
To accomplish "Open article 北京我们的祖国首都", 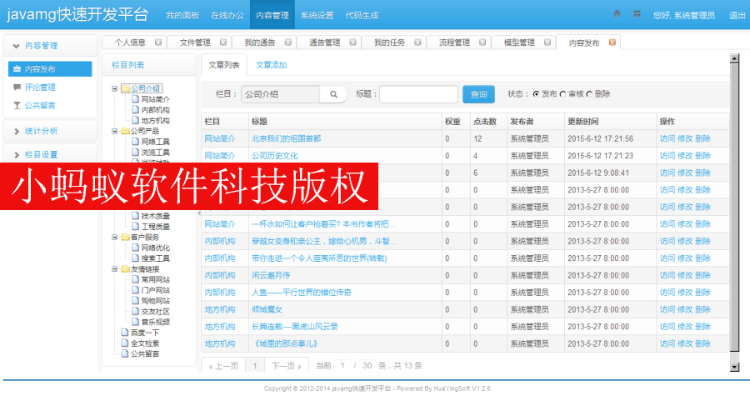I will pos(286,139).
